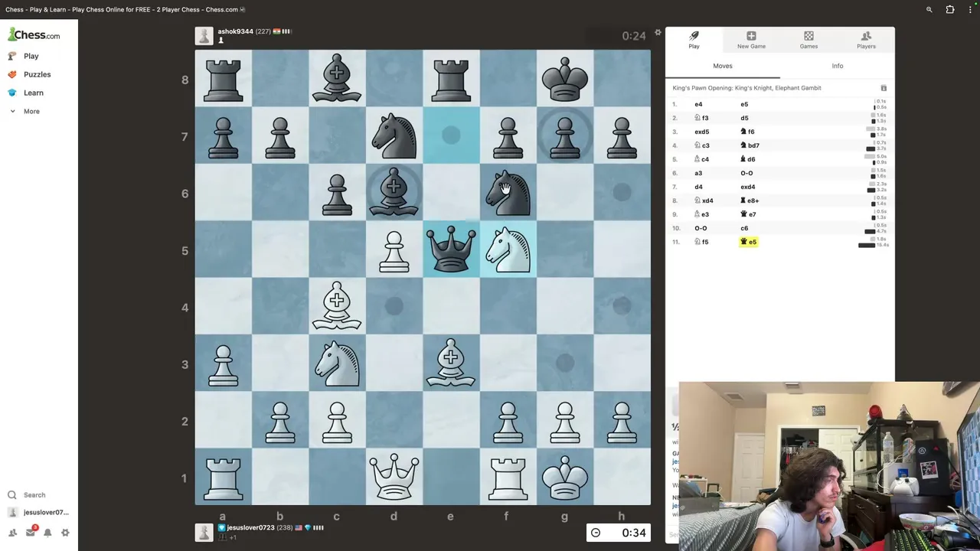Select the Moves subtab
Screen dimensions: 980x551
[723, 66]
